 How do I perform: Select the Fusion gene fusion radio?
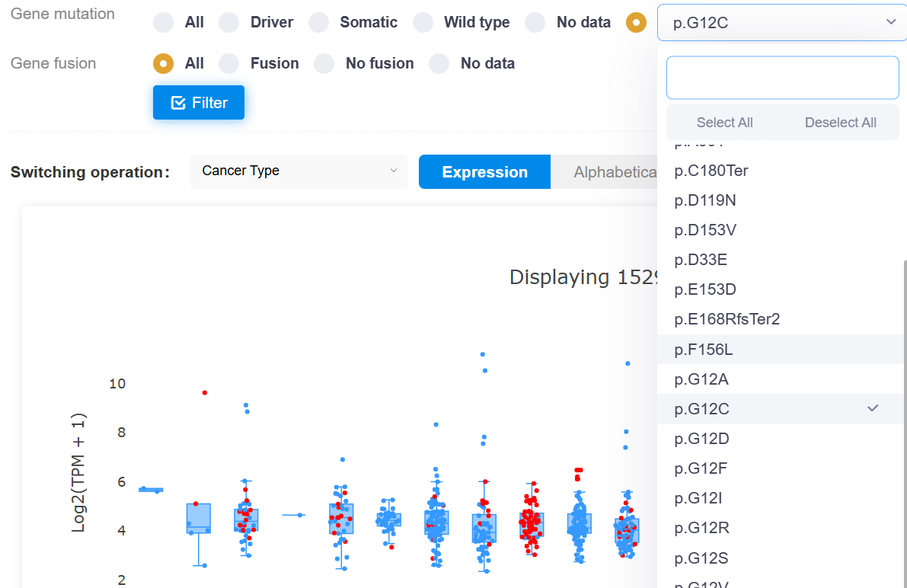point(229,63)
